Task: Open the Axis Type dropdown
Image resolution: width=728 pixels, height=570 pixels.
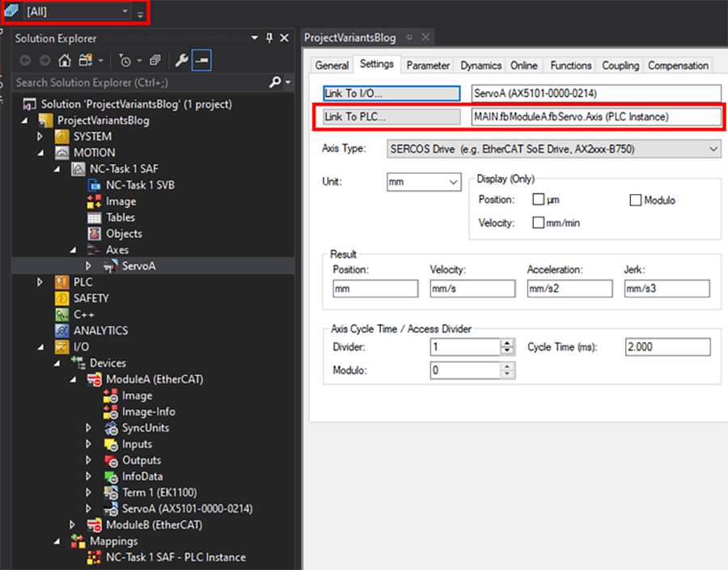Action: pos(713,149)
